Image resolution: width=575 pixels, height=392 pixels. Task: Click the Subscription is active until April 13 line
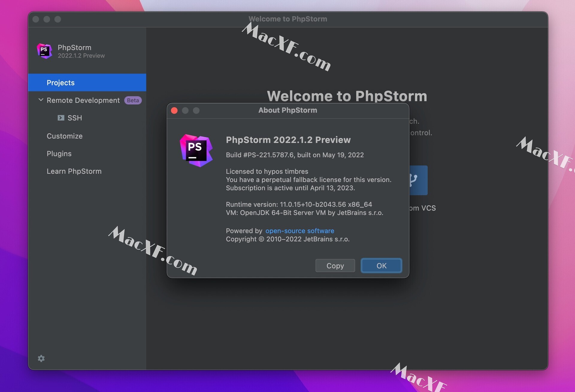coord(290,188)
